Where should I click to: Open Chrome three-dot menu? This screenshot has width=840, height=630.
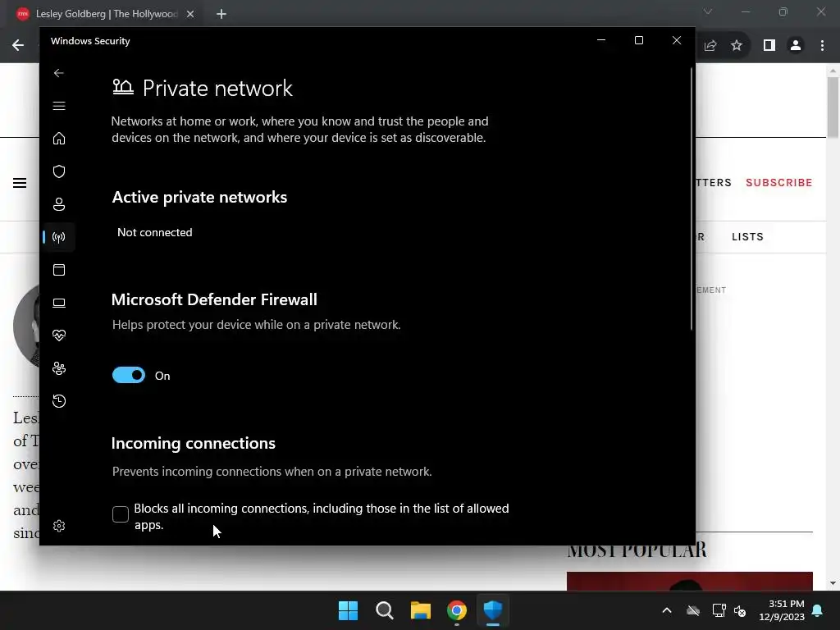[x=822, y=46]
